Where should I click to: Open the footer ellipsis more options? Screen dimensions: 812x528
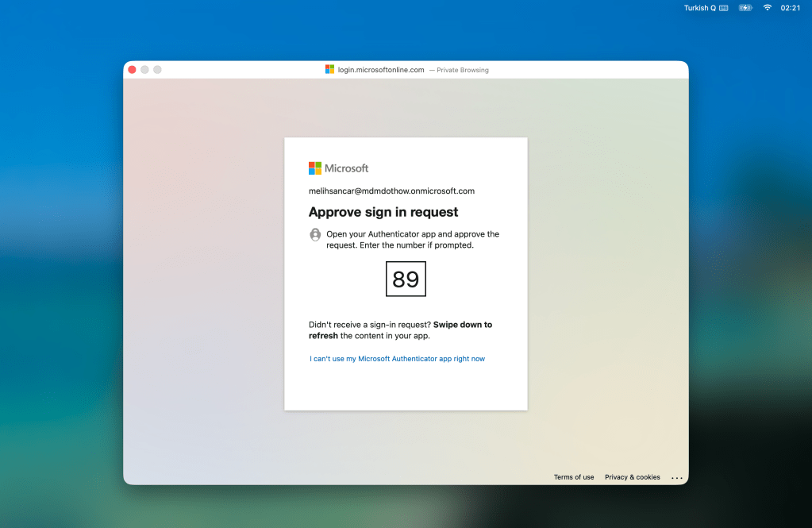[676, 478]
